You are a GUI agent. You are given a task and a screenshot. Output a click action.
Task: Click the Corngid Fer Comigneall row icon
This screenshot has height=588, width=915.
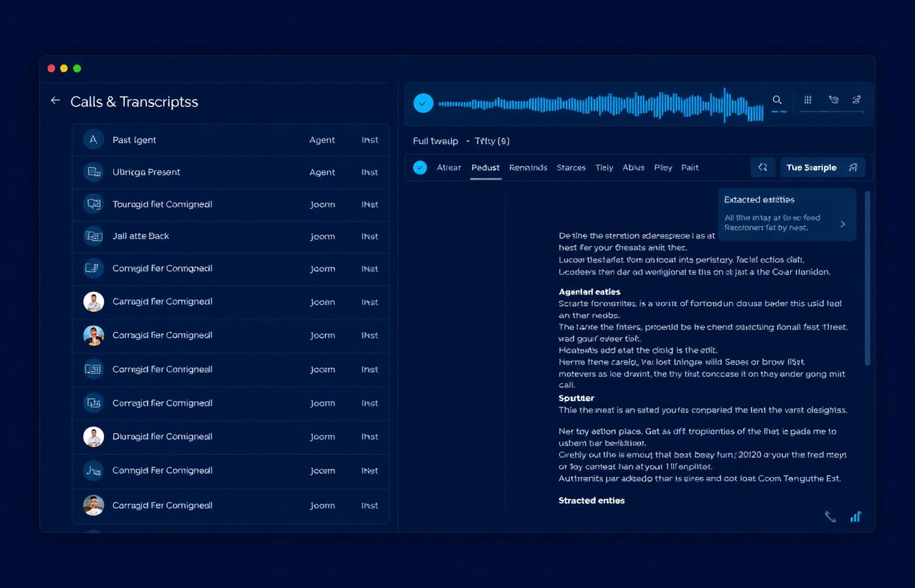tap(93, 470)
